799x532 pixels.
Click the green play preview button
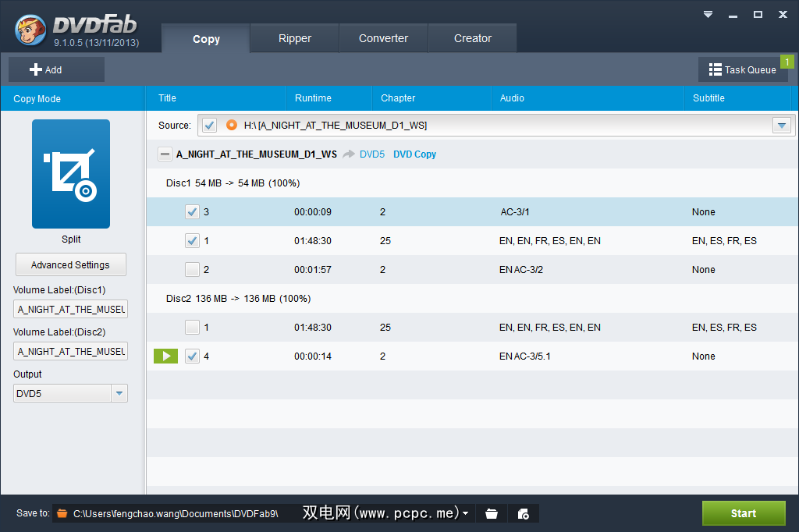coord(165,356)
